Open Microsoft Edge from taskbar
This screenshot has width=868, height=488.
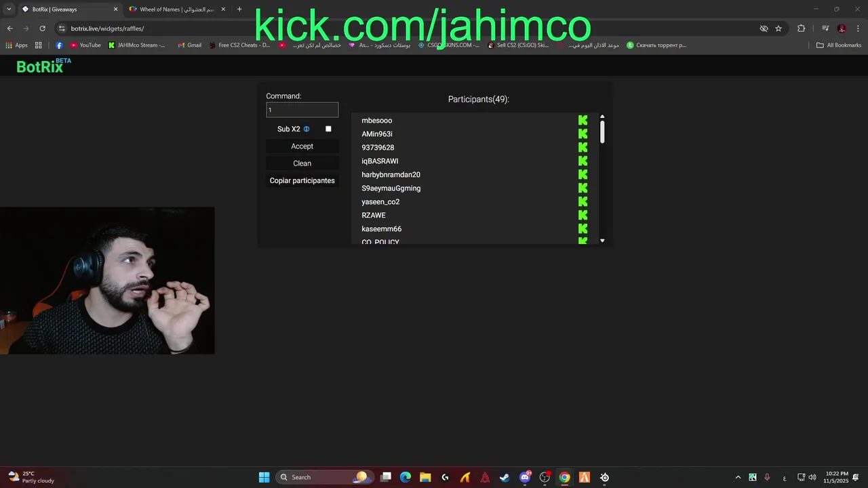406,477
